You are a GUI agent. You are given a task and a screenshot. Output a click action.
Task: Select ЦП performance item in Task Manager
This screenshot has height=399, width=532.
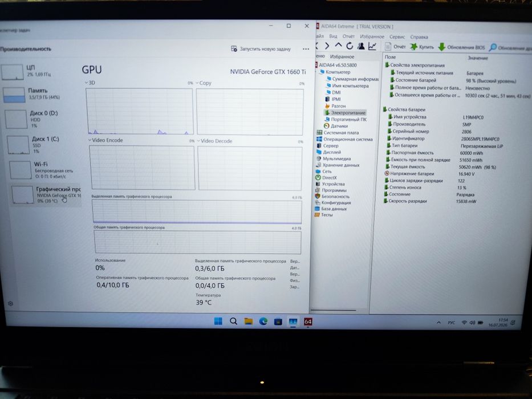(40, 71)
